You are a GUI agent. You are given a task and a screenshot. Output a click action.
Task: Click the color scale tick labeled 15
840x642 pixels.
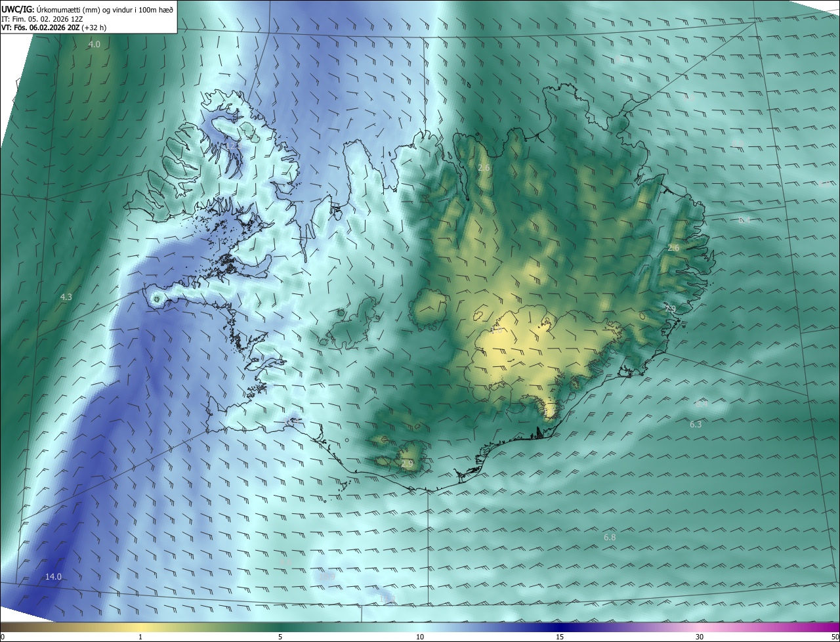tap(560, 637)
